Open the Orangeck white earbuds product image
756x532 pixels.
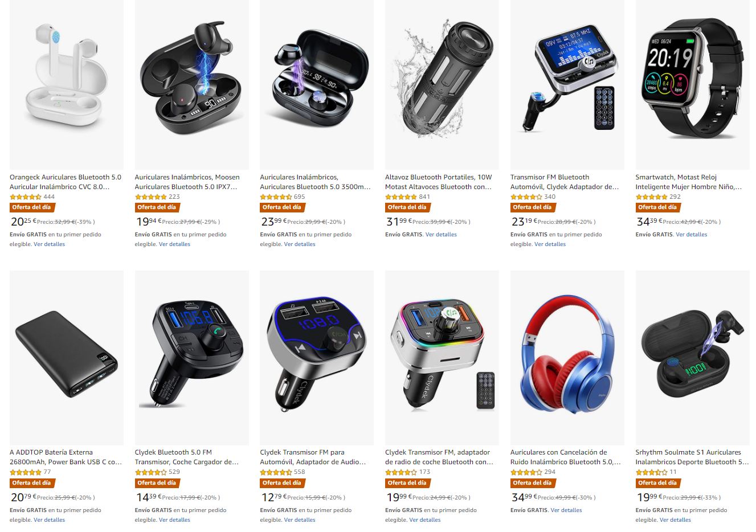[x=67, y=84]
